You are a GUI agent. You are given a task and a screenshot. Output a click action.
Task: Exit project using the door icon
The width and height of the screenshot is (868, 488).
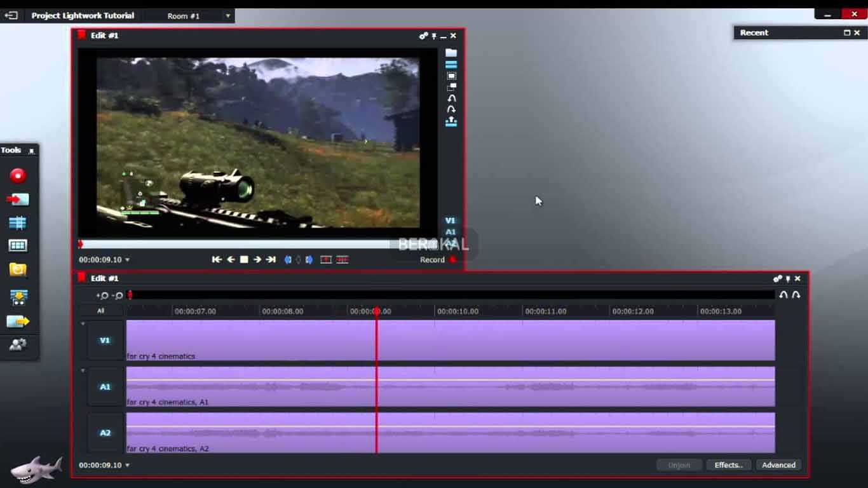11,15
